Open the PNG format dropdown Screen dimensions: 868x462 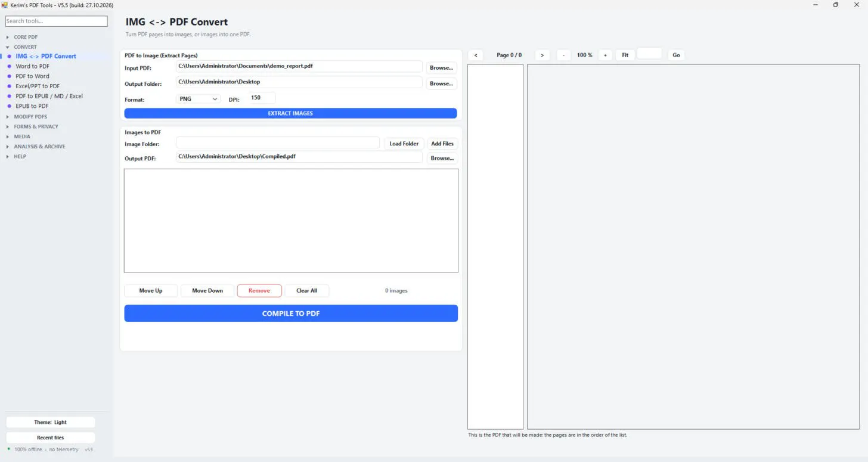coord(199,99)
